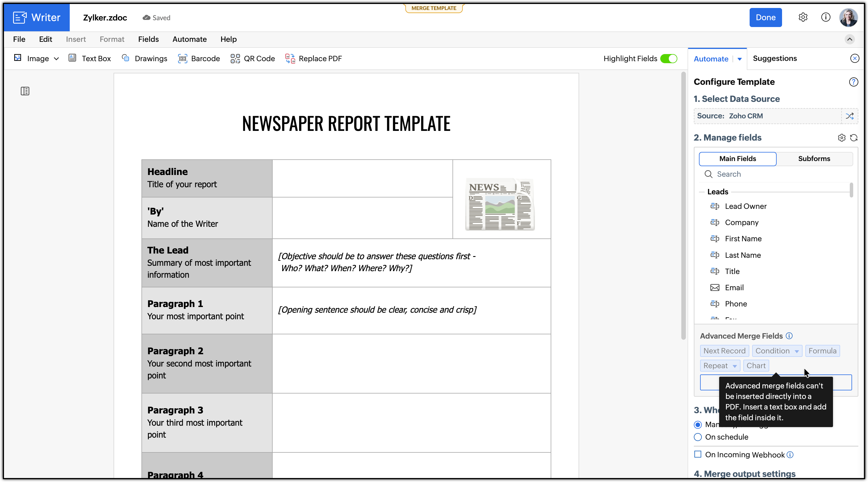Image resolution: width=868 pixels, height=482 pixels.
Task: Change the Zoho CRM data source icon
Action: coord(850,116)
